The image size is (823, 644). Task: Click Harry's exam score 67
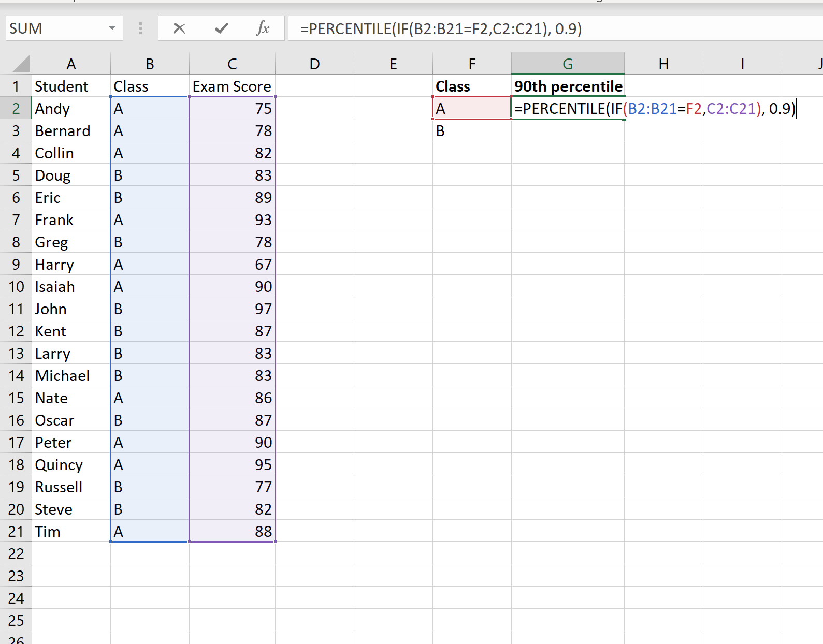tap(232, 264)
